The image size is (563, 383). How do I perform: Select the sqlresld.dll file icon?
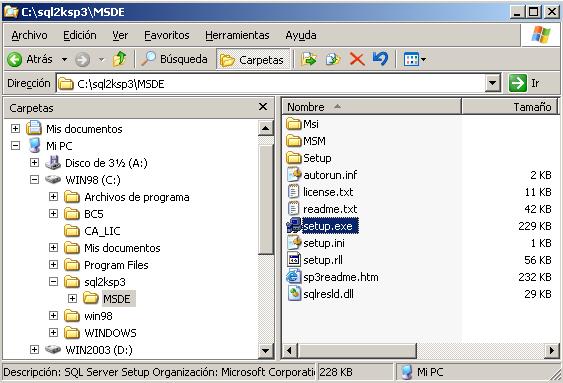(294, 294)
